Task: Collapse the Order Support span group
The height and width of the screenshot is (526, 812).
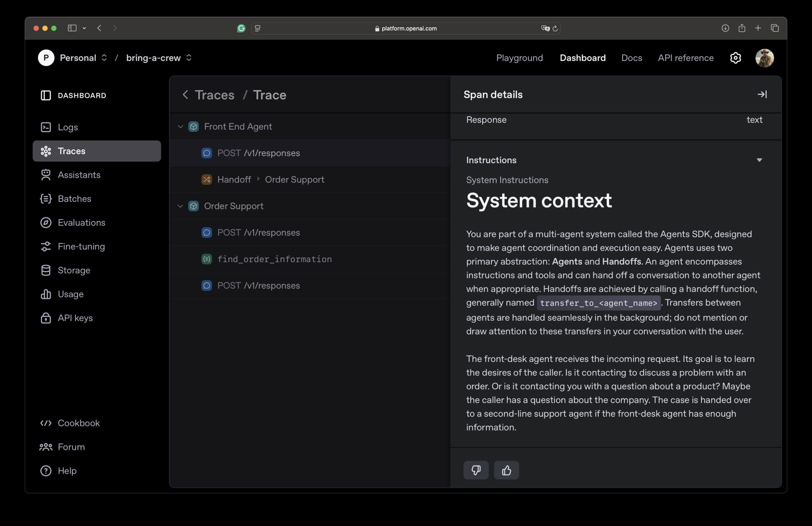Action: [180, 206]
